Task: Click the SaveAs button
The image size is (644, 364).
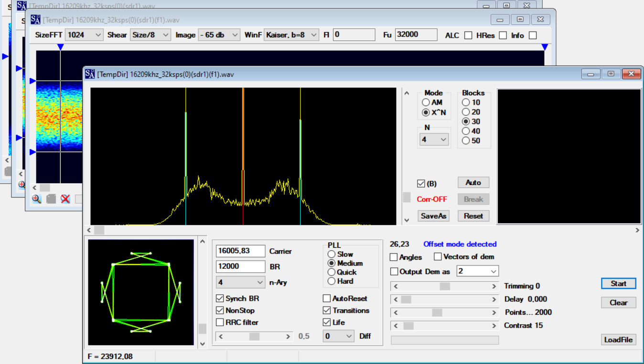Action: click(x=433, y=216)
